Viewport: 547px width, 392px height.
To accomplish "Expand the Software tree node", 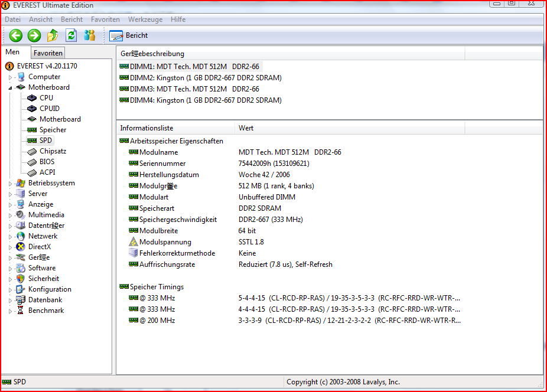I will (x=10, y=269).
